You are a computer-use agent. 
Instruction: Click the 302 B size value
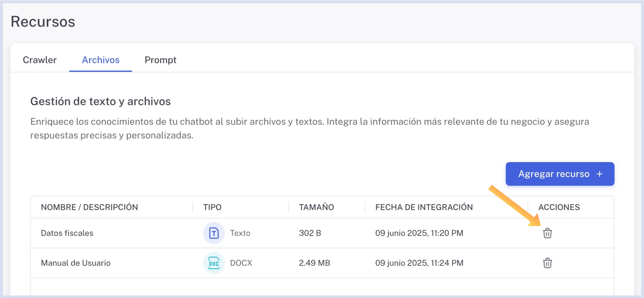pyautogui.click(x=310, y=233)
